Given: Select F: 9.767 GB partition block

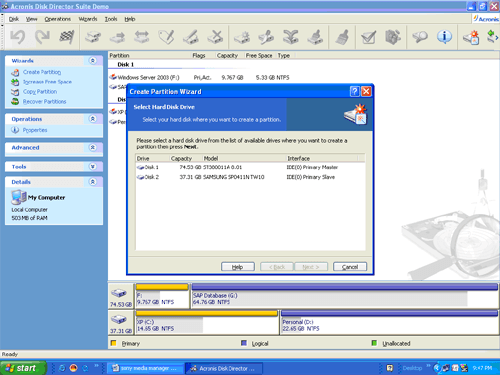Looking at the screenshot, I should tap(162, 296).
